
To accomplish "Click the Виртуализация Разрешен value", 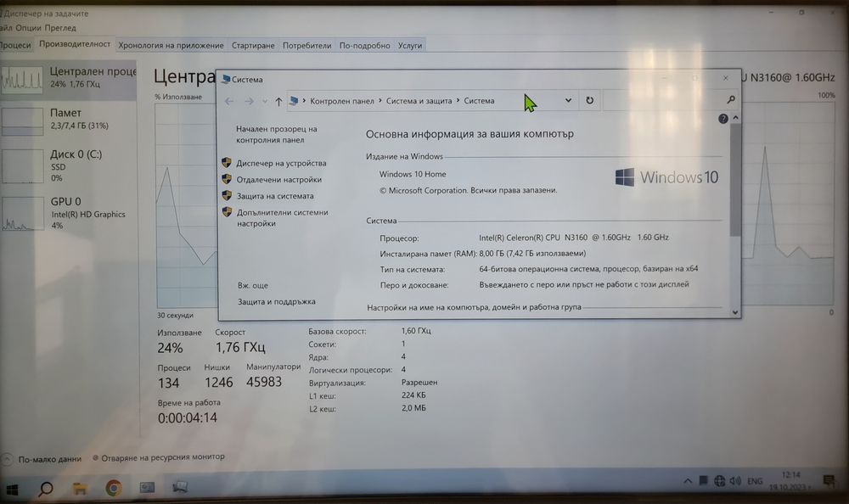I will (x=419, y=382).
